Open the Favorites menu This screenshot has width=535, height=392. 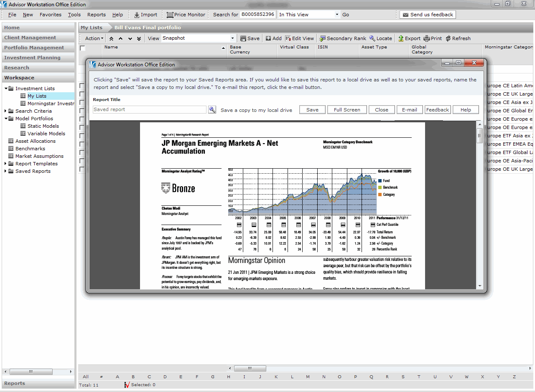pos(51,15)
